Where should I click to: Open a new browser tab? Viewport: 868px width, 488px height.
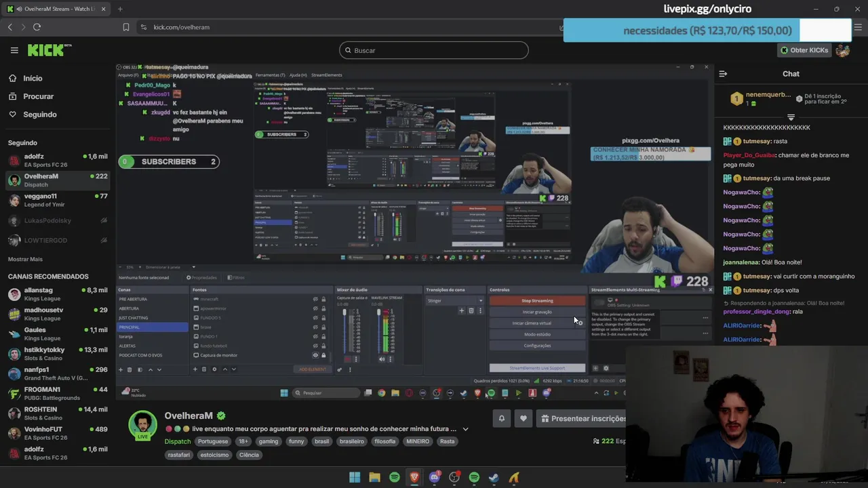click(120, 9)
